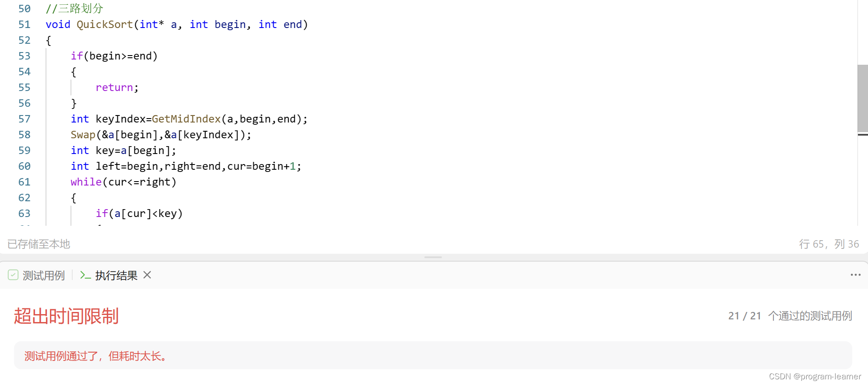Click the while(cur<=right) line

click(x=123, y=182)
